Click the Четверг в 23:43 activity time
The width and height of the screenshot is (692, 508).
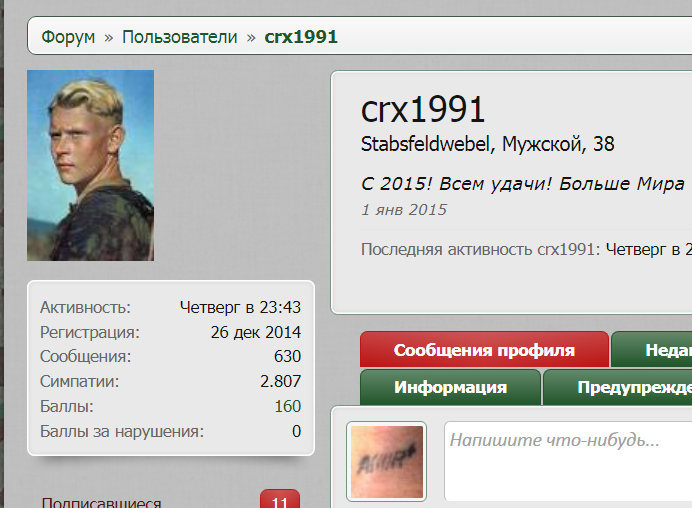(x=240, y=307)
